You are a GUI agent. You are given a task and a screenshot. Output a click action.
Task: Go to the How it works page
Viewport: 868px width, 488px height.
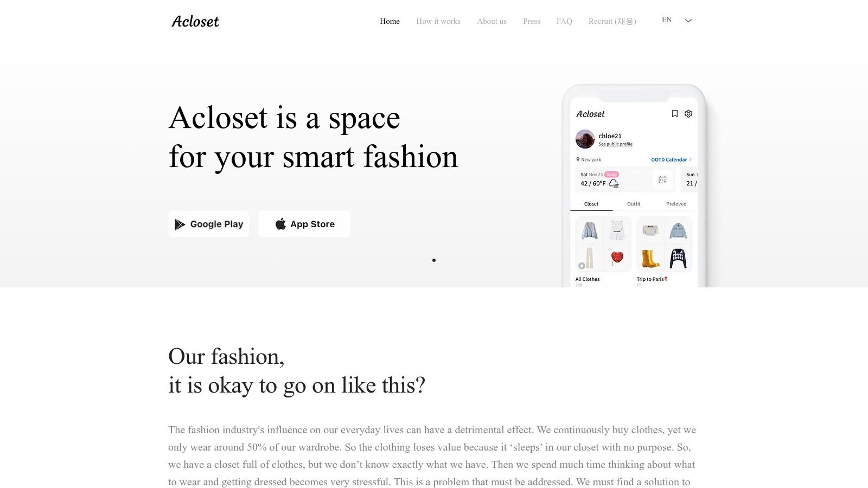438,21
